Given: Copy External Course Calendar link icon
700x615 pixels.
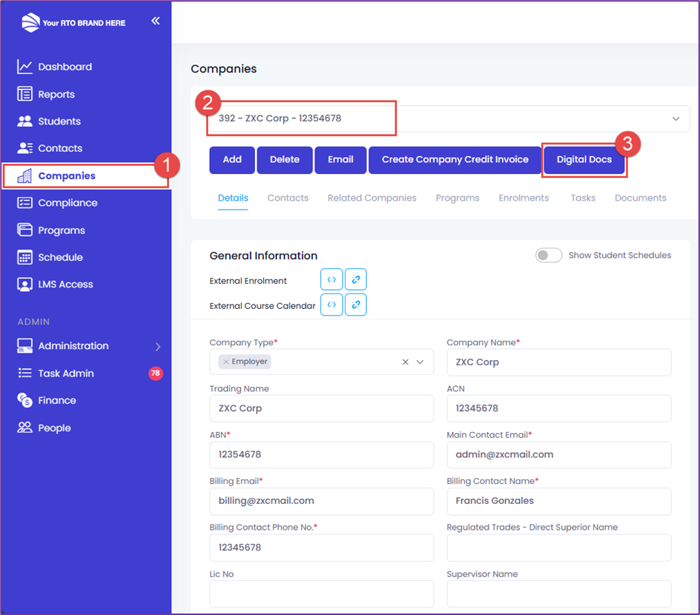Looking at the screenshot, I should pos(356,305).
